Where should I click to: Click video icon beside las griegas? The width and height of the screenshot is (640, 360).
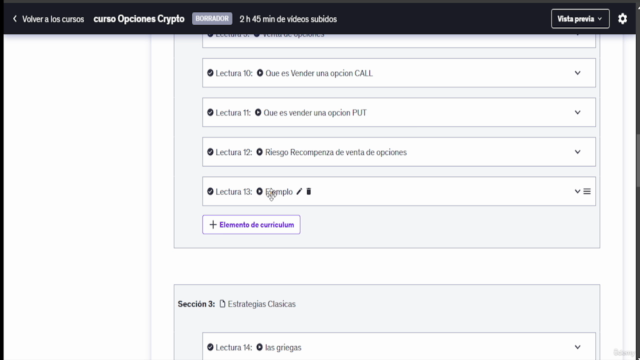pos(260,347)
